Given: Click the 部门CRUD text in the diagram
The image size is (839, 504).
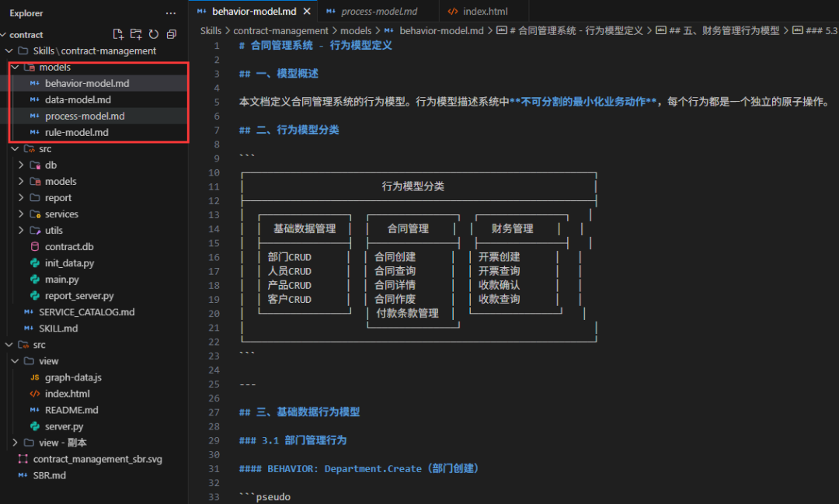Looking at the screenshot, I should tap(290, 257).
